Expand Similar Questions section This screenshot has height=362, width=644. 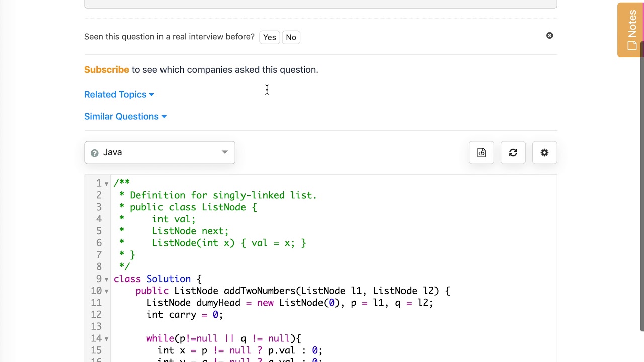125,116
